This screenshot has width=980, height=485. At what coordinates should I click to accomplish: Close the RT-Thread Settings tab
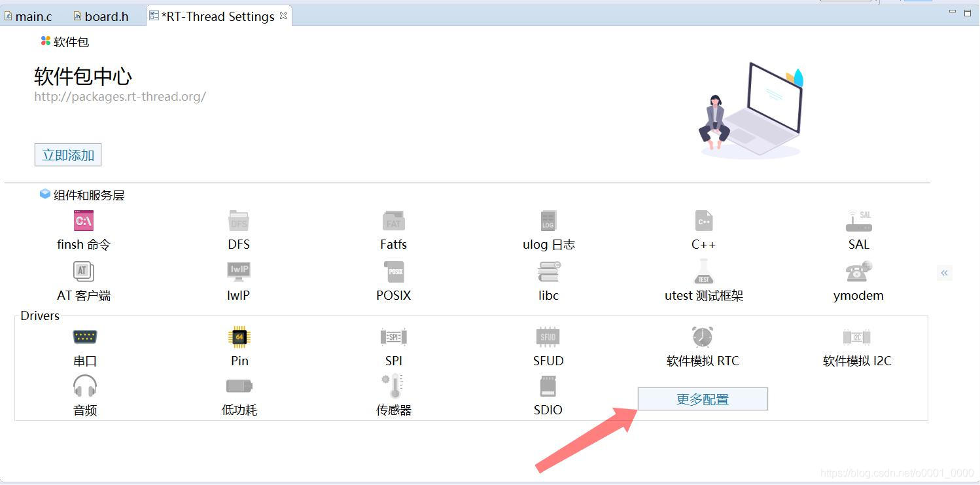(x=283, y=16)
